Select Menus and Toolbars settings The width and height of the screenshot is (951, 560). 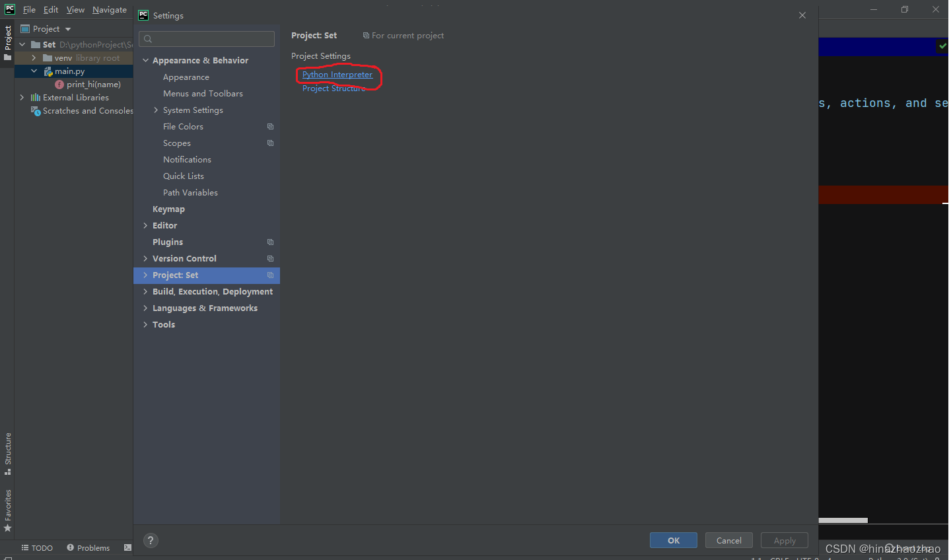tap(203, 94)
